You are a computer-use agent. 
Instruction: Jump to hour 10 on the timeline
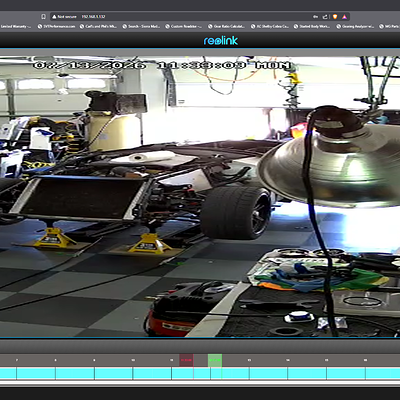(133, 360)
